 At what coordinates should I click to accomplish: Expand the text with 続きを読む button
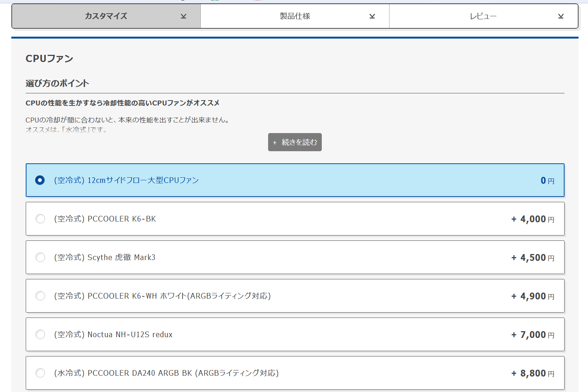coord(295,142)
